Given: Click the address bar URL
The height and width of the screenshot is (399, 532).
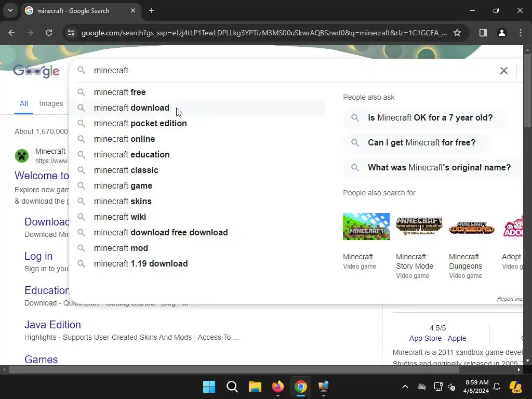Looking at the screenshot, I should [264, 33].
